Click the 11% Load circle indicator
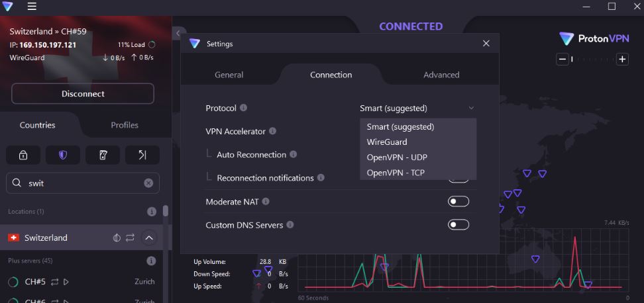Image resolution: width=644 pixels, height=303 pixels. click(152, 45)
